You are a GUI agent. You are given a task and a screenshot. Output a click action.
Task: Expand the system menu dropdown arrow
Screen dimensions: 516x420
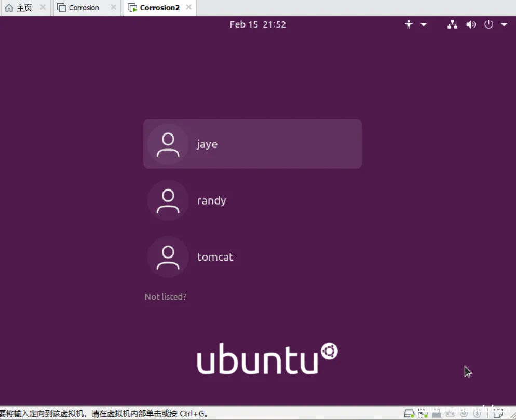point(504,24)
